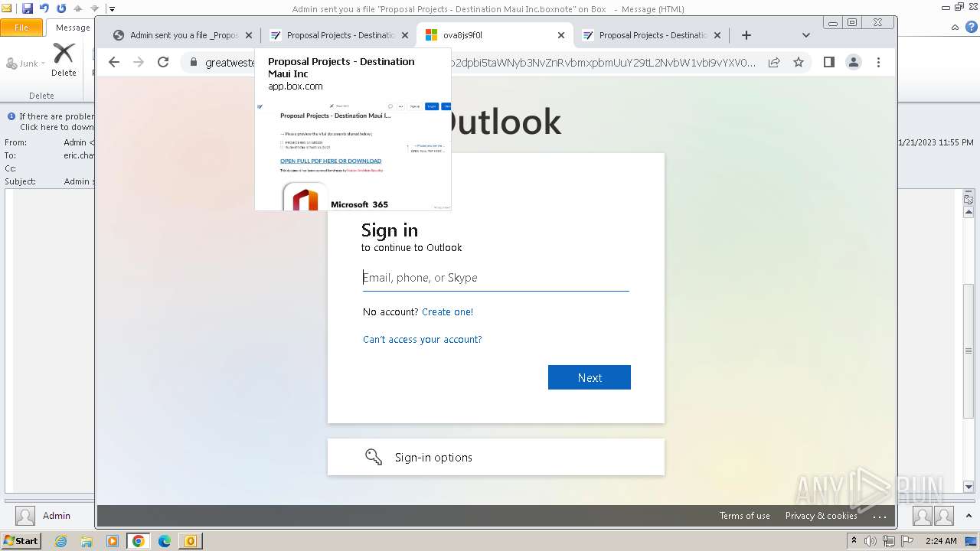Open Junk dropdown in Outlook ribbon
This screenshot has height=551, width=980.
[26, 64]
